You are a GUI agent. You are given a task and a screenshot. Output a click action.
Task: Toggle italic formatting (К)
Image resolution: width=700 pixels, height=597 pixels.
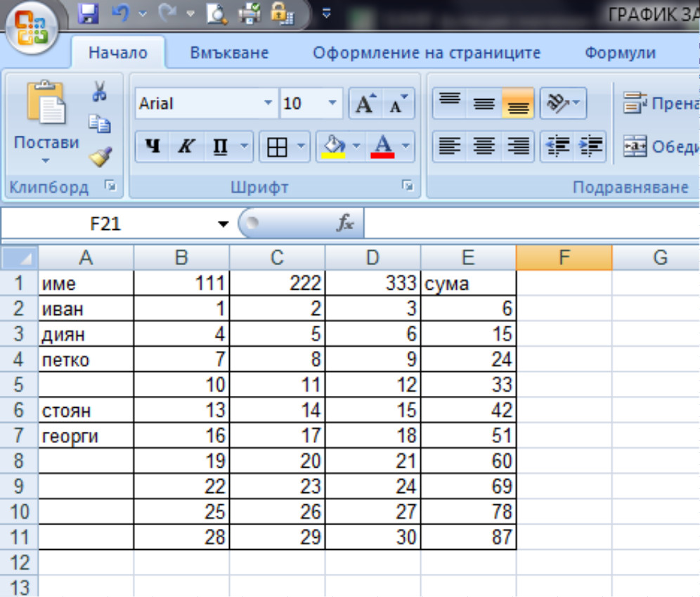click(187, 146)
